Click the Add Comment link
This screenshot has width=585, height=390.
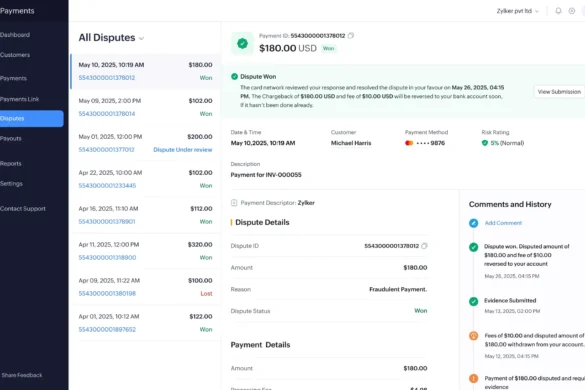pyautogui.click(x=503, y=223)
